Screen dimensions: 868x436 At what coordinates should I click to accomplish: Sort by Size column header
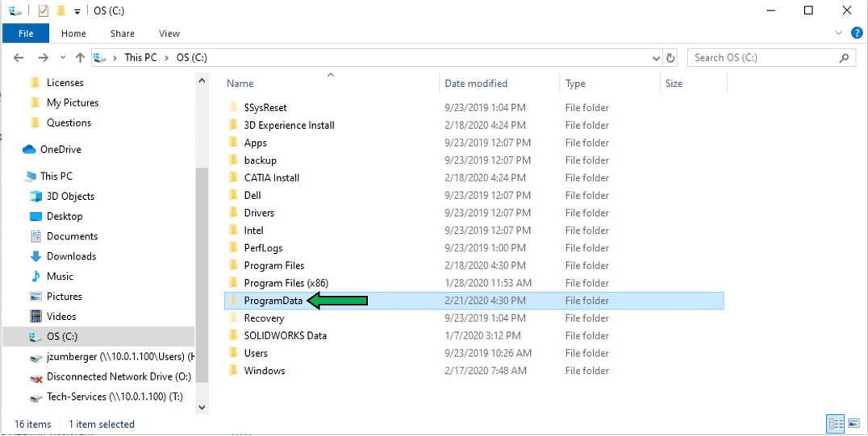coord(674,84)
